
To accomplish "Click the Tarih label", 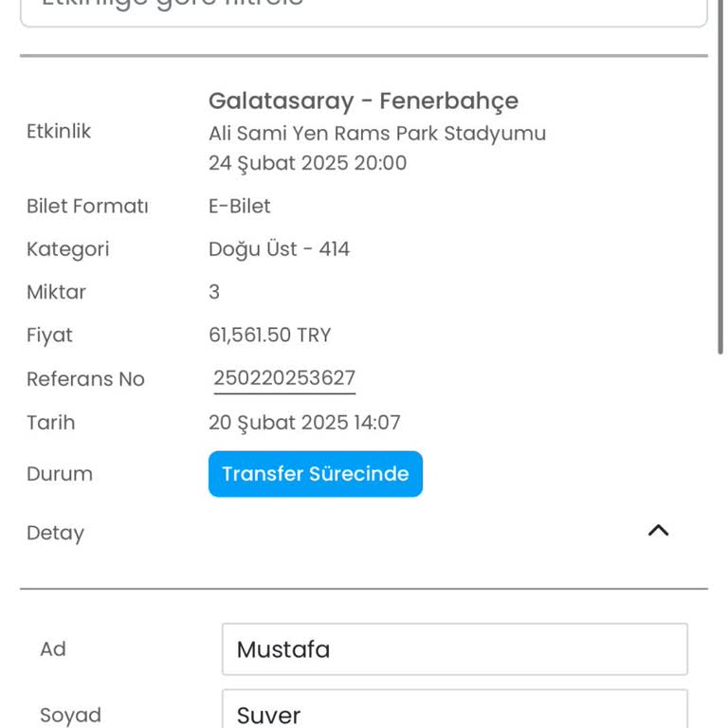I will coord(50,423).
